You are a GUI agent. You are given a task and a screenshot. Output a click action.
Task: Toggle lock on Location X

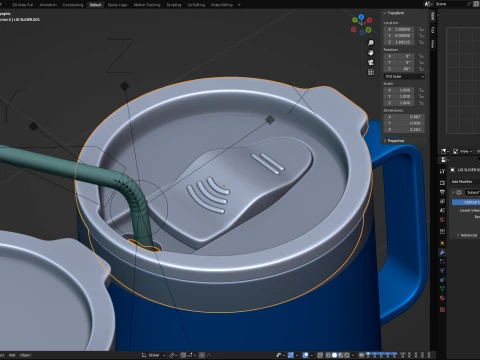tap(421, 29)
